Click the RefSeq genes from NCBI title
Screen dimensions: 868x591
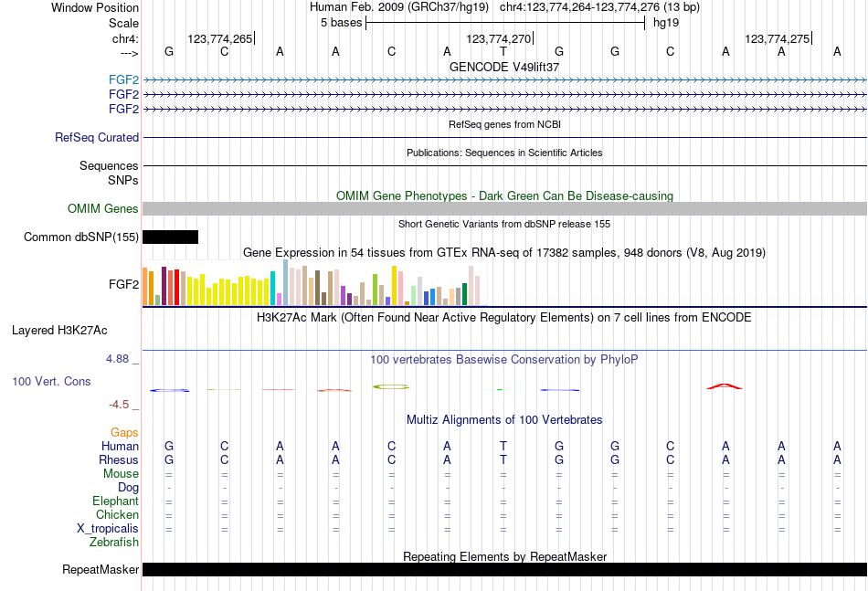(x=504, y=124)
